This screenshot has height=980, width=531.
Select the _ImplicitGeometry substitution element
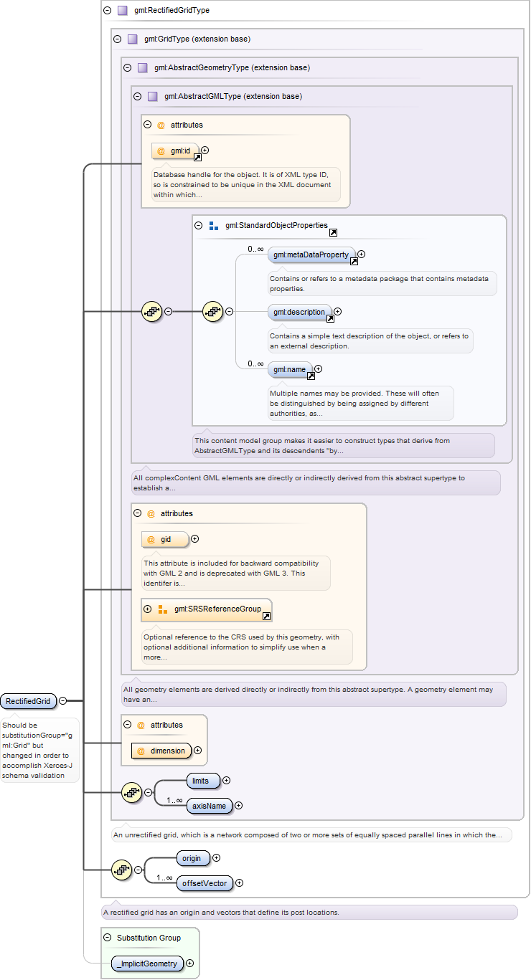(x=147, y=964)
